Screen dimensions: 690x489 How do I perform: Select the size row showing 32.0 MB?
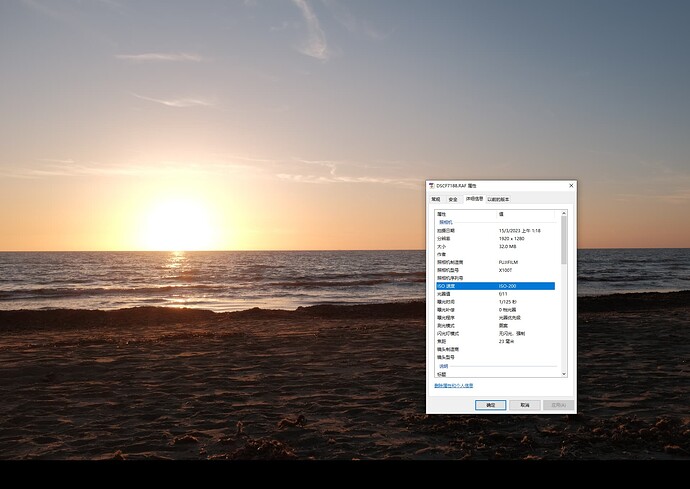point(495,246)
